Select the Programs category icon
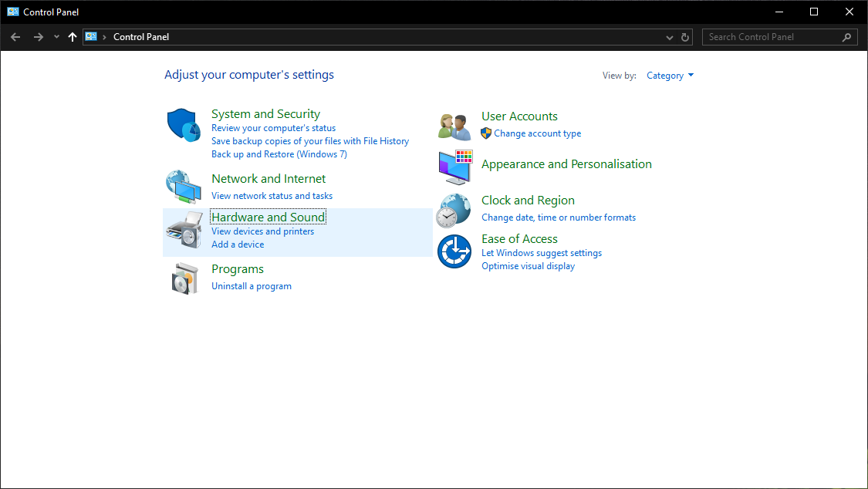 [x=183, y=278]
